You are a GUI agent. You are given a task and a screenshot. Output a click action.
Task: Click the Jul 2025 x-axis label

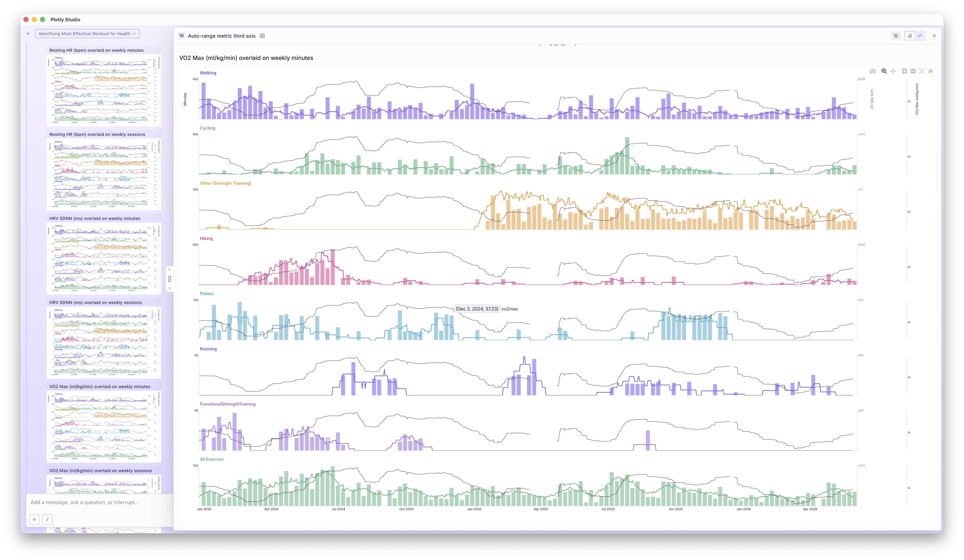[x=608, y=509]
